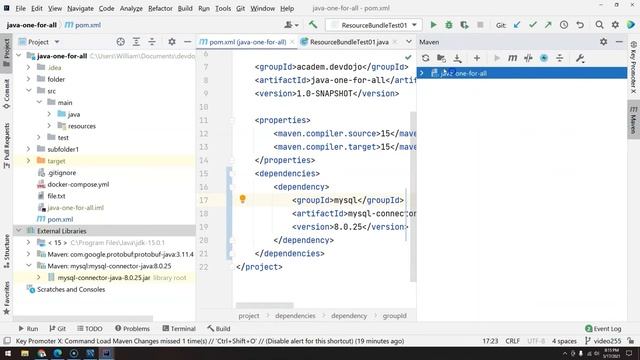The image size is (640, 360).
Task: Select docker-compose.yml in project tree
Action: 78,184
